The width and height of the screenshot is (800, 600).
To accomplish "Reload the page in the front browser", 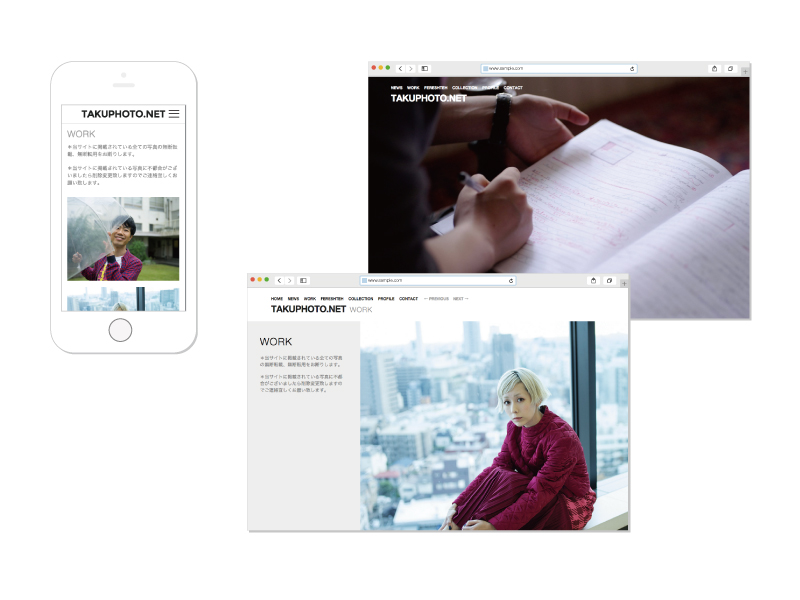I will click(x=511, y=281).
